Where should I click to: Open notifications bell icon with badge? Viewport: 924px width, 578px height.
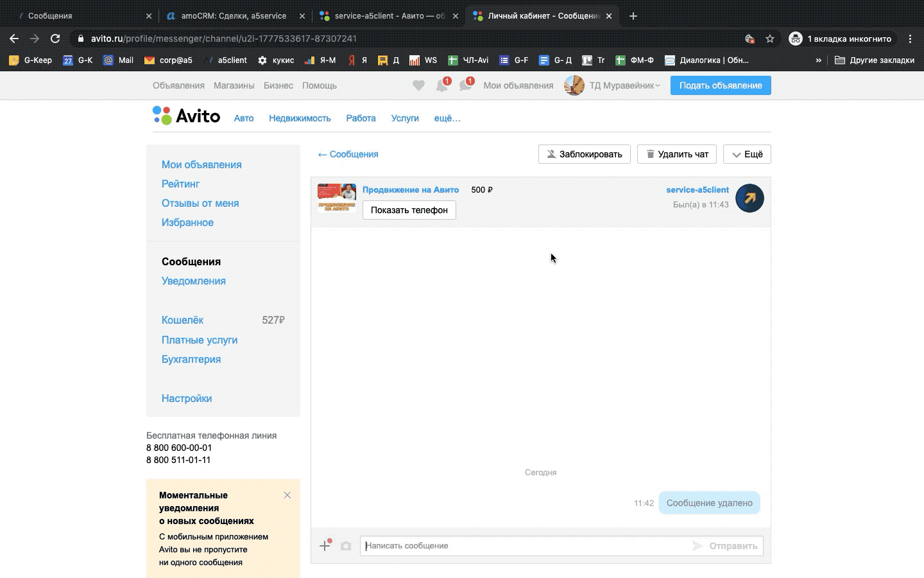(x=442, y=85)
